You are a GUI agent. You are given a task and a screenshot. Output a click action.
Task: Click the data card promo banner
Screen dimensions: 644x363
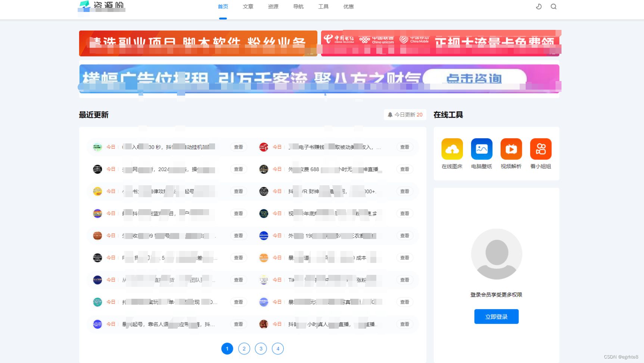[x=441, y=43]
